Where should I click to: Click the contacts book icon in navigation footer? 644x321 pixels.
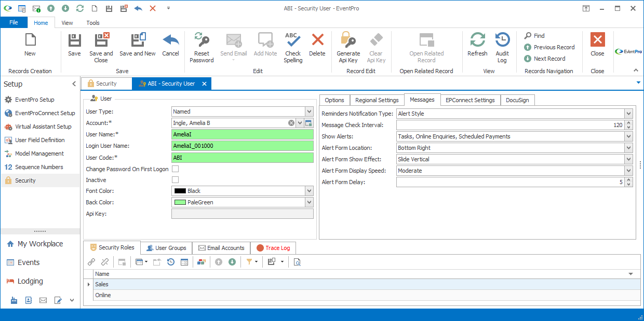[29, 300]
